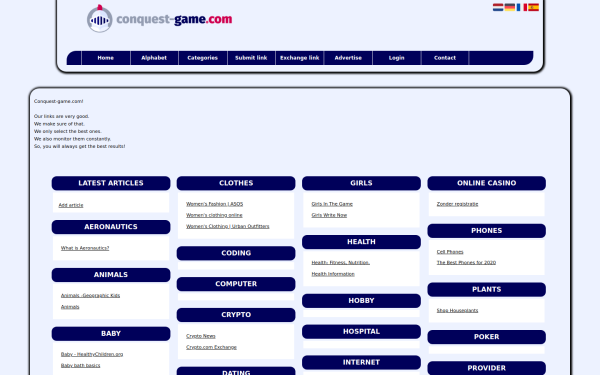The height and width of the screenshot is (375, 600).
Task: Open Health, Fitness, Nutrition link
Action: click(x=341, y=262)
